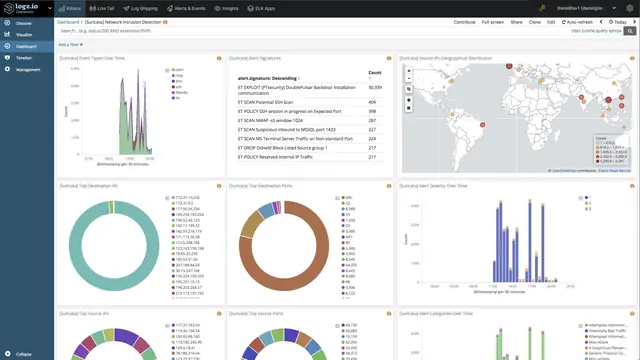Click severity 1 legend color dot
640x360 pixels.
[x=587, y=198]
